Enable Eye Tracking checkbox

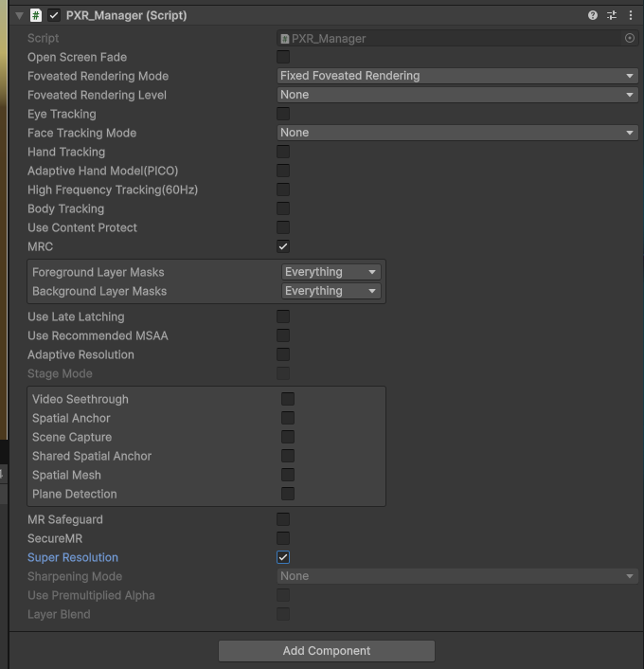[283, 114]
